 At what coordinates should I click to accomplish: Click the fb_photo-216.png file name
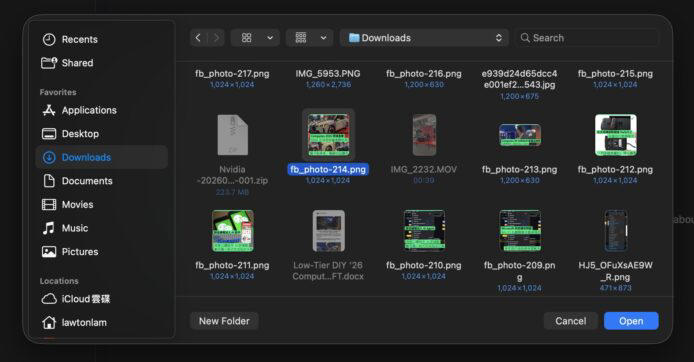[x=424, y=74]
